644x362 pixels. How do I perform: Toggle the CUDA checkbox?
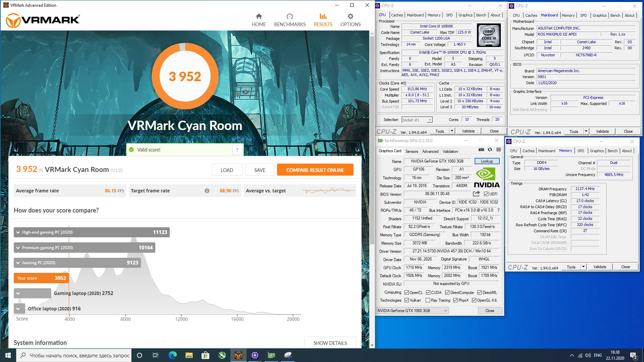click(428, 293)
